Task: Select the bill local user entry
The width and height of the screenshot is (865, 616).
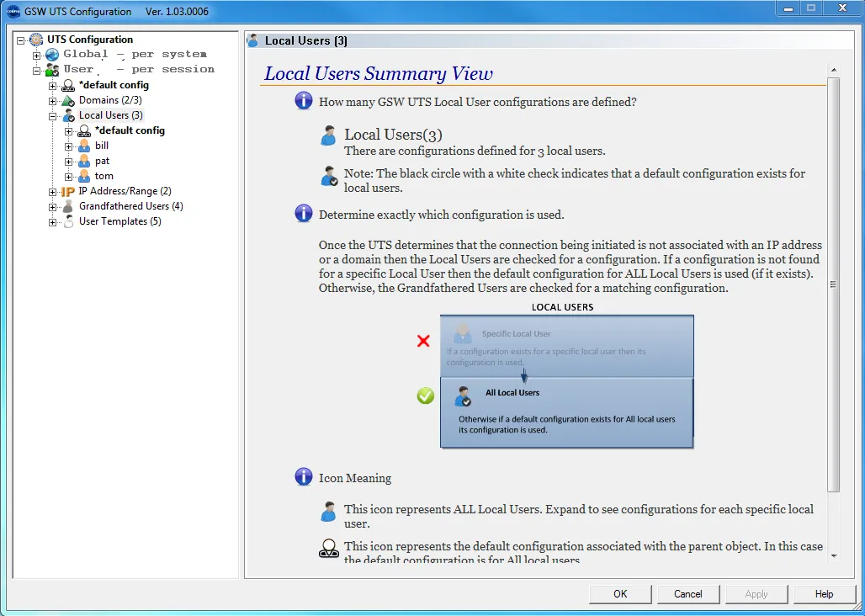Action: coord(102,146)
